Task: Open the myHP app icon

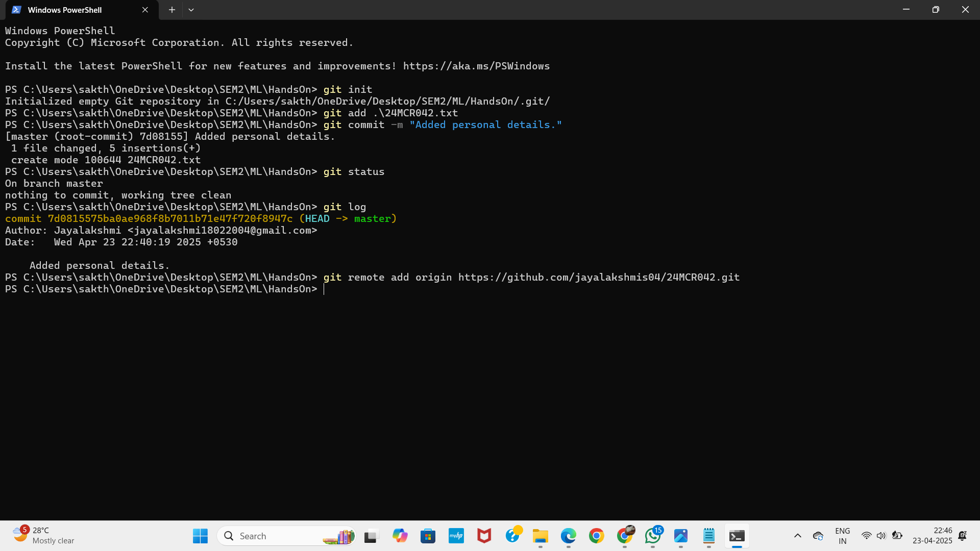Action: 456,536
